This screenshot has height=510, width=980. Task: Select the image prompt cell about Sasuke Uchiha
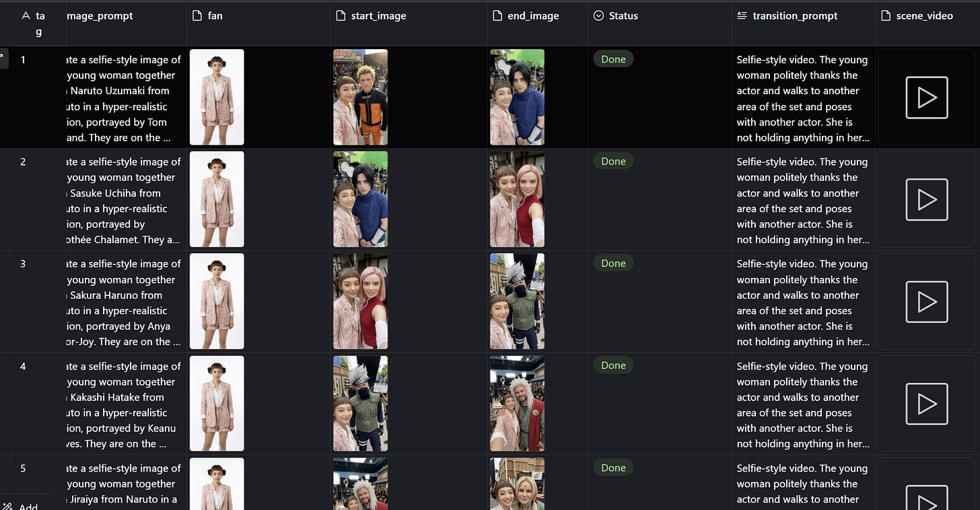pos(127,200)
